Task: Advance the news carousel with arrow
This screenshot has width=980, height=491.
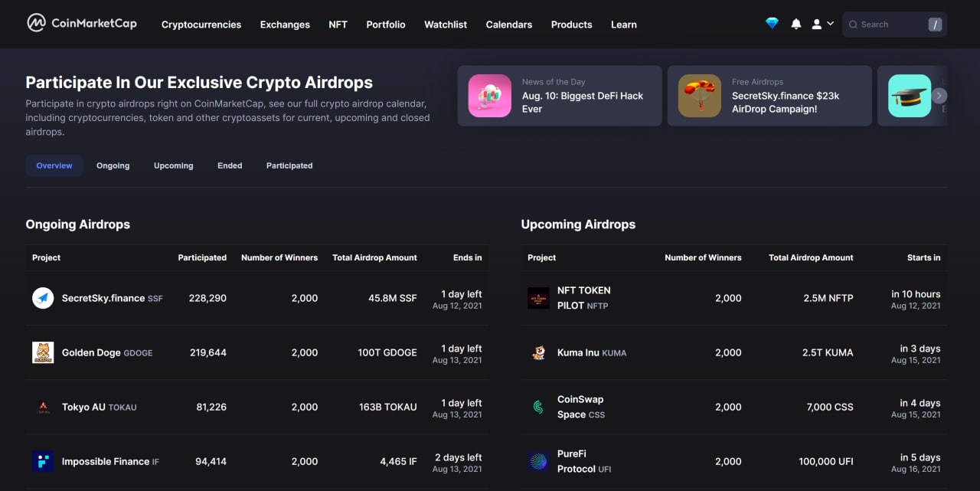Action: coord(939,96)
